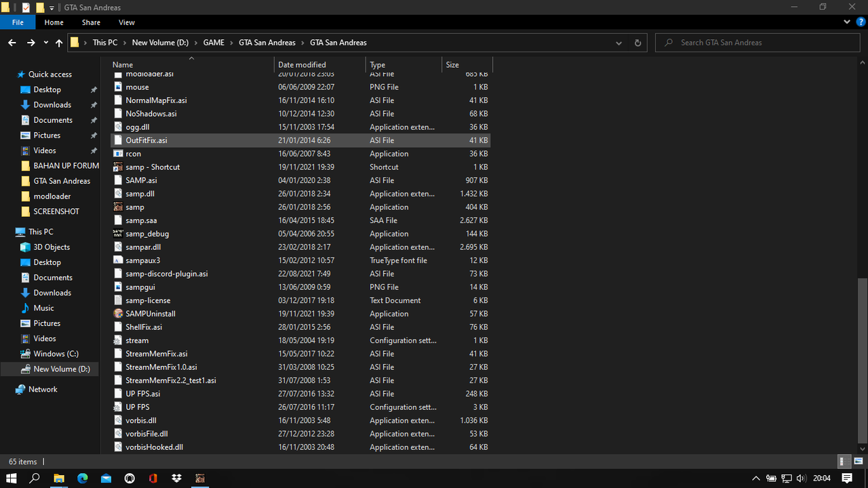The image size is (868, 488).
Task: Select NoShadows.asi file
Action: point(300,114)
